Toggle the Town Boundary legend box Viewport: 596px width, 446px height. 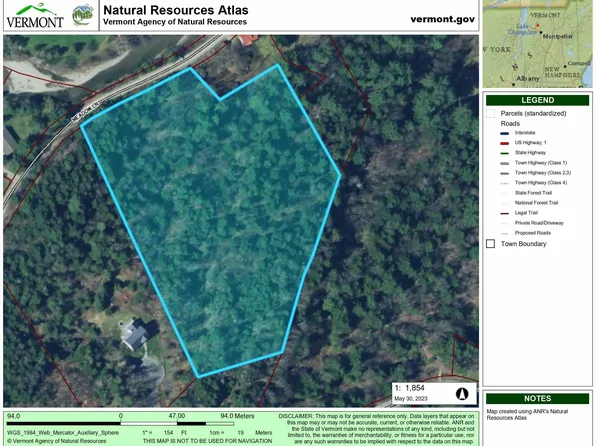pyautogui.click(x=490, y=244)
